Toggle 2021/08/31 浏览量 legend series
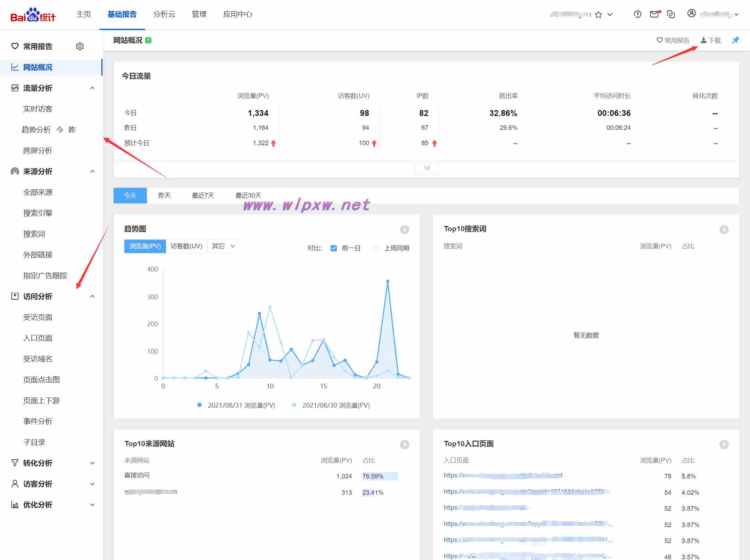750x560 pixels. click(236, 405)
